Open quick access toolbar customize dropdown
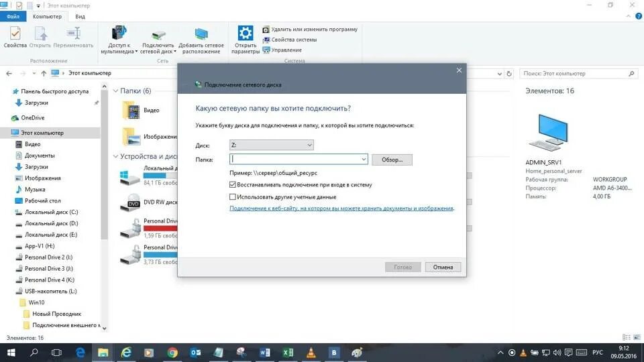The image size is (644, 362). [x=38, y=6]
